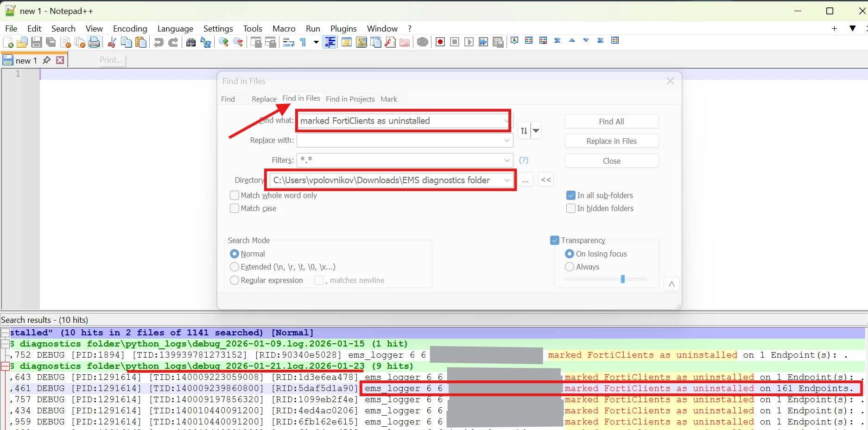The image size is (868, 430).
Task: Select Regular expression search mode
Action: [x=234, y=280]
